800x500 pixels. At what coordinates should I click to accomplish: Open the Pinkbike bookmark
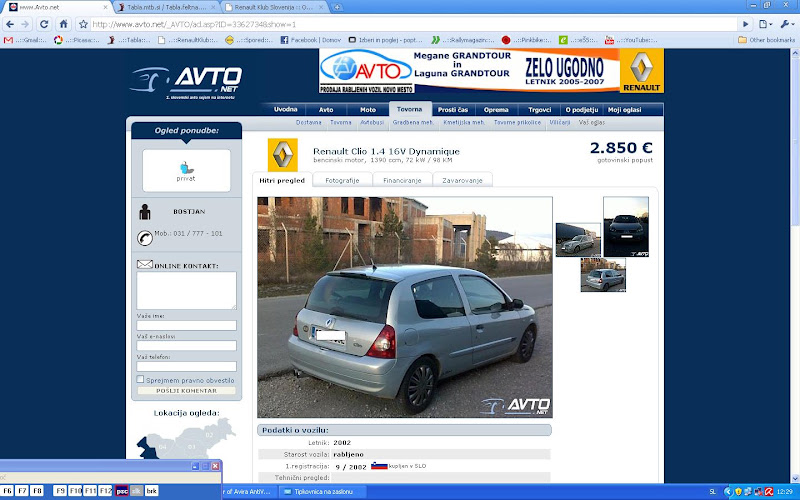[x=526, y=40]
